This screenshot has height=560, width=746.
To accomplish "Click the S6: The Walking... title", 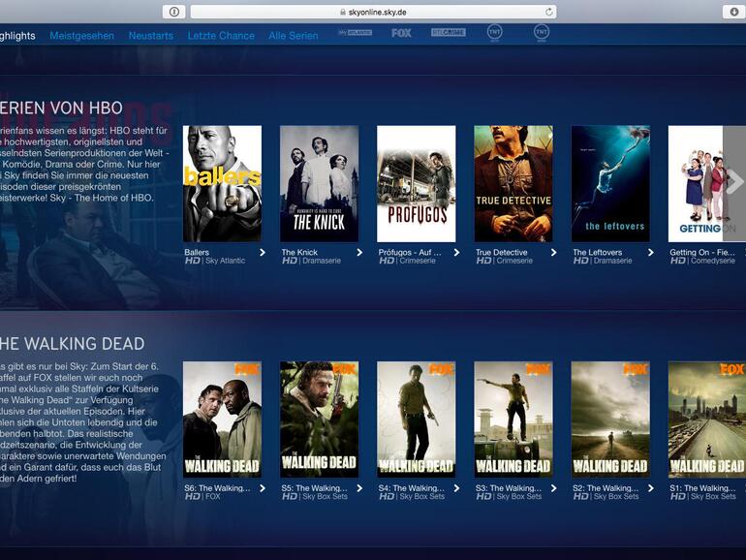I will 217,488.
